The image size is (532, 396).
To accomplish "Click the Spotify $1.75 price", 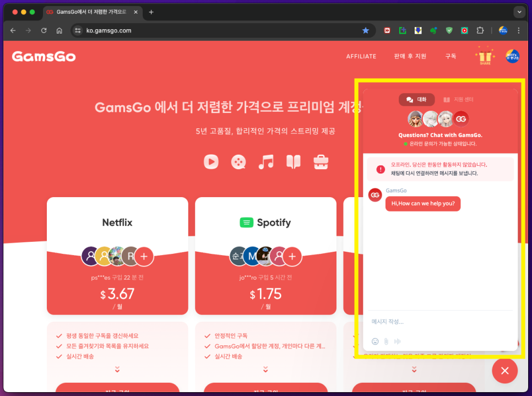I will tap(265, 294).
